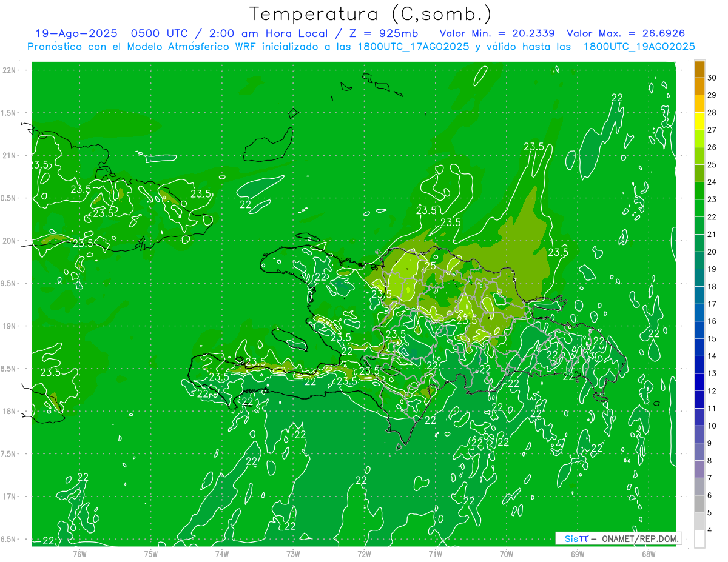The height and width of the screenshot is (562, 728).
Task: Click the "SisTT - ONAMET/REP.DOM." credit box
Action: [618, 538]
